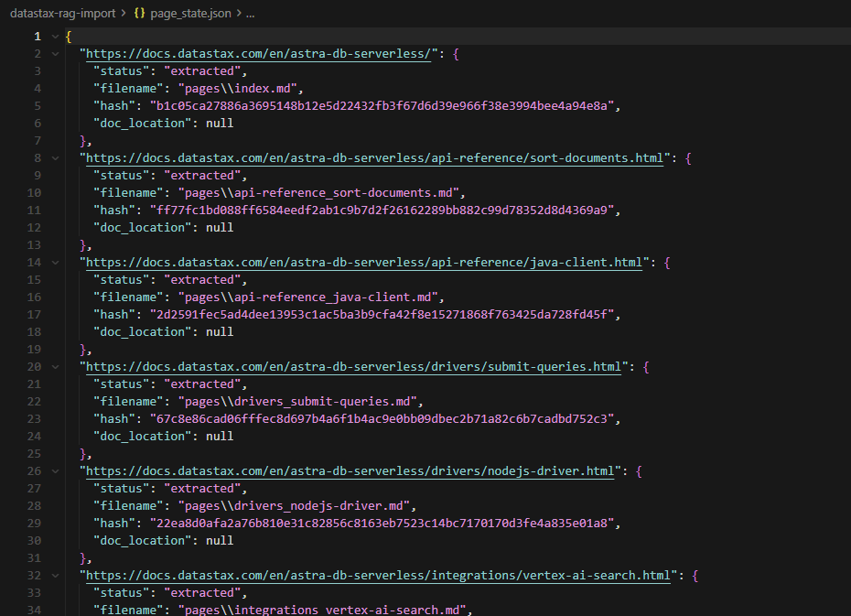Image resolution: width=851 pixels, height=616 pixels.
Task: Open the submit-queries.html URL link
Action: click(353, 367)
